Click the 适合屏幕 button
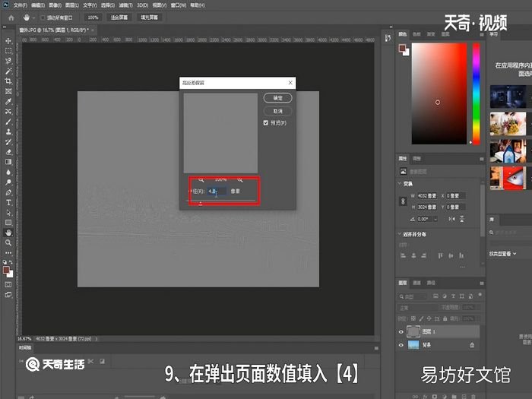This screenshot has height=399, width=532. (119, 17)
